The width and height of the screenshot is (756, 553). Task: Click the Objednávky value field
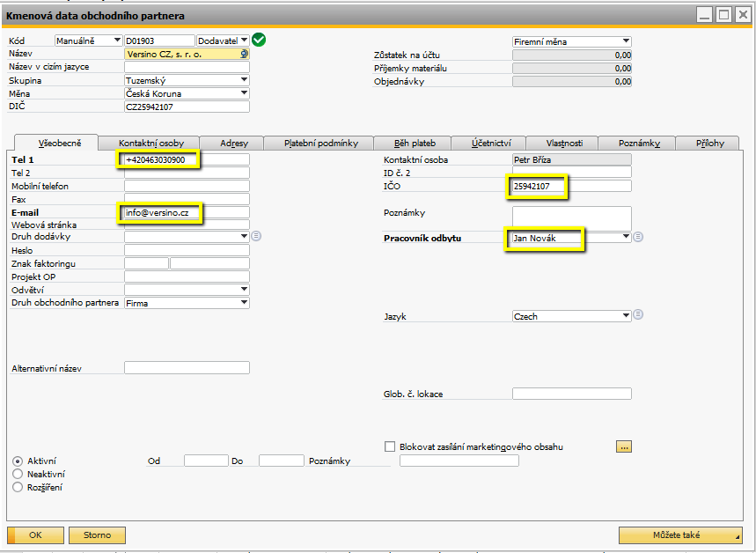click(x=572, y=81)
